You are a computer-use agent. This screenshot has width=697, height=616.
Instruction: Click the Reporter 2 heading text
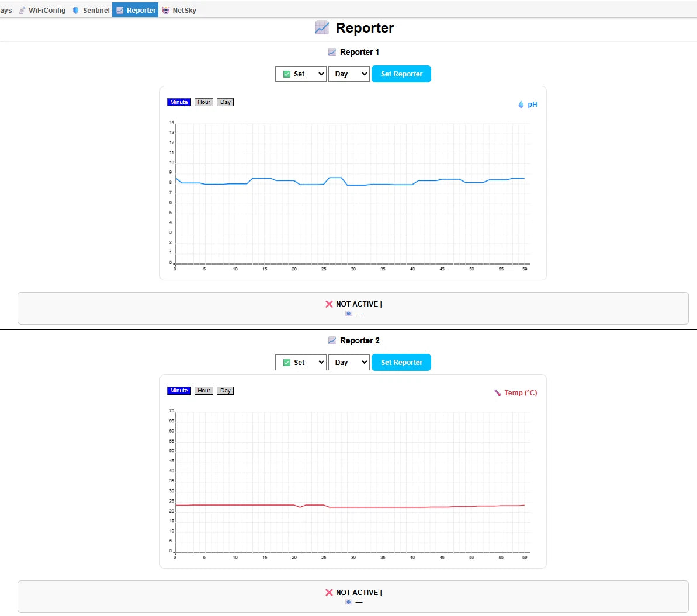pyautogui.click(x=360, y=340)
